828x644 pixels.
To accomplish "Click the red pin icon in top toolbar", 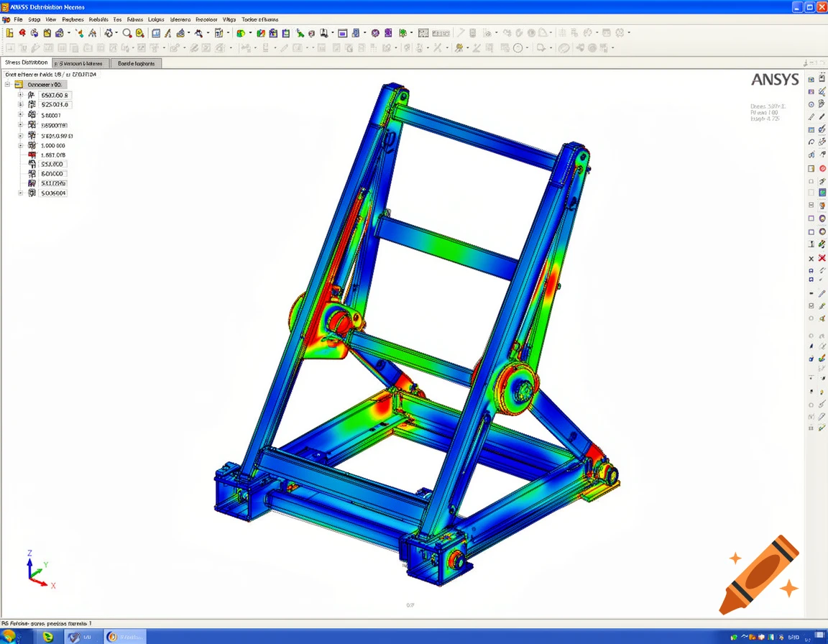I will pyautogui.click(x=22, y=33).
